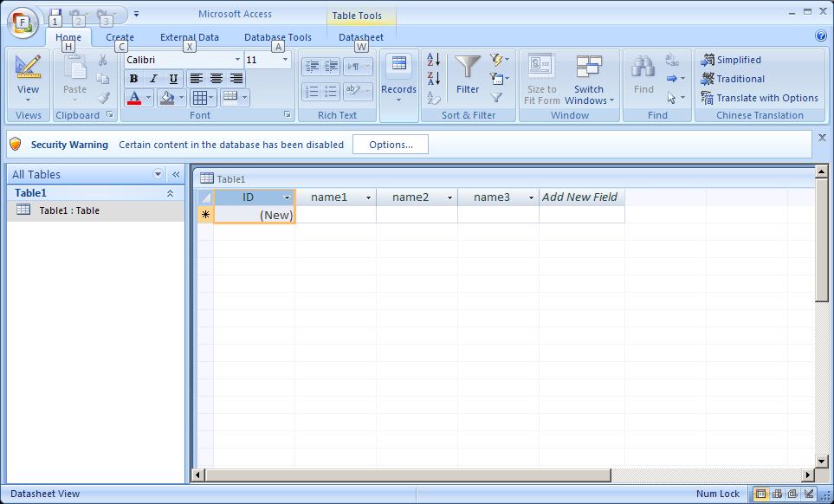Open the All Tables navigation dropdown
Viewport: 834px width, 504px height.
click(x=158, y=174)
